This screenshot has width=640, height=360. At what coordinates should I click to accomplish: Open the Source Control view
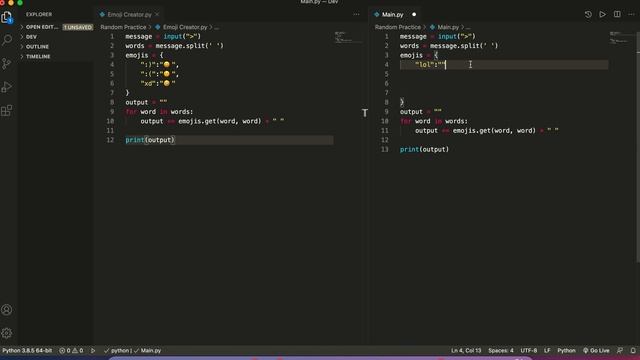7,63
